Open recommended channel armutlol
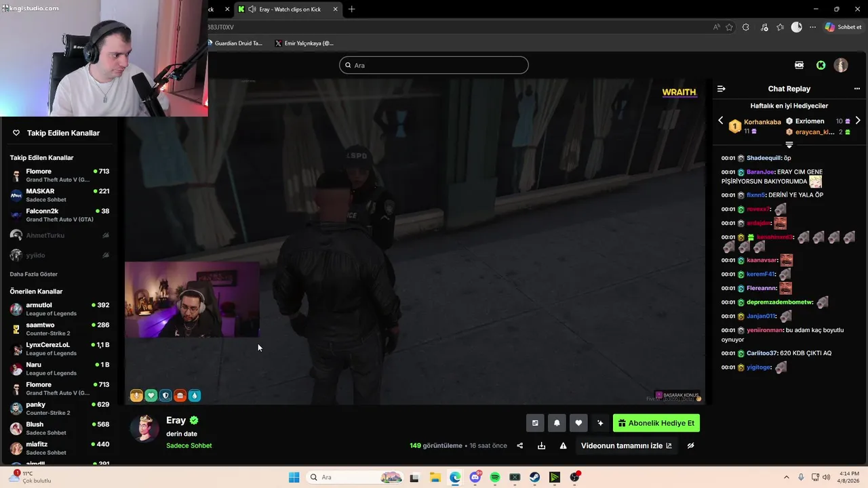The image size is (868, 488). [x=60, y=309]
